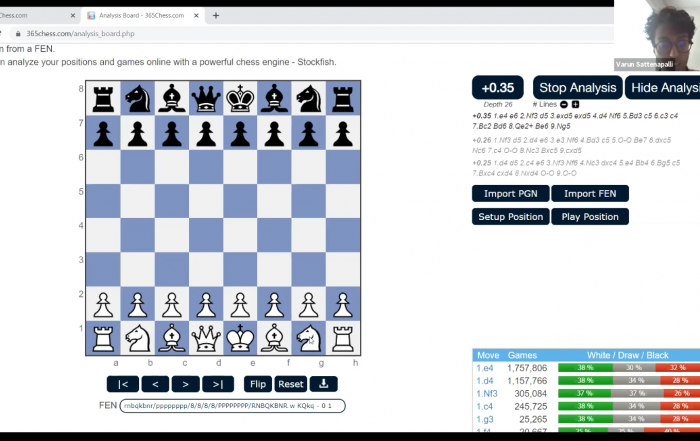The image size is (700, 441).
Task: Step back one move
Action: coord(155,384)
